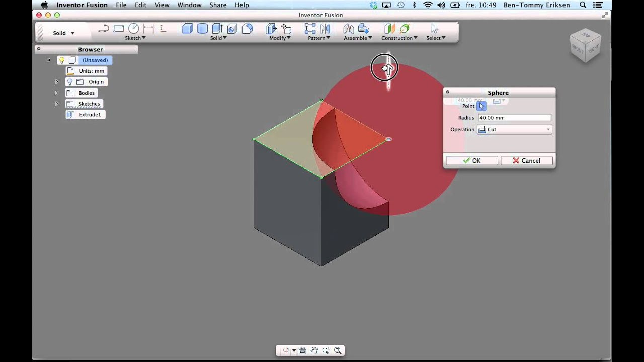Choose the Cylinder solid primitive
The image size is (644, 362).
[x=202, y=29]
